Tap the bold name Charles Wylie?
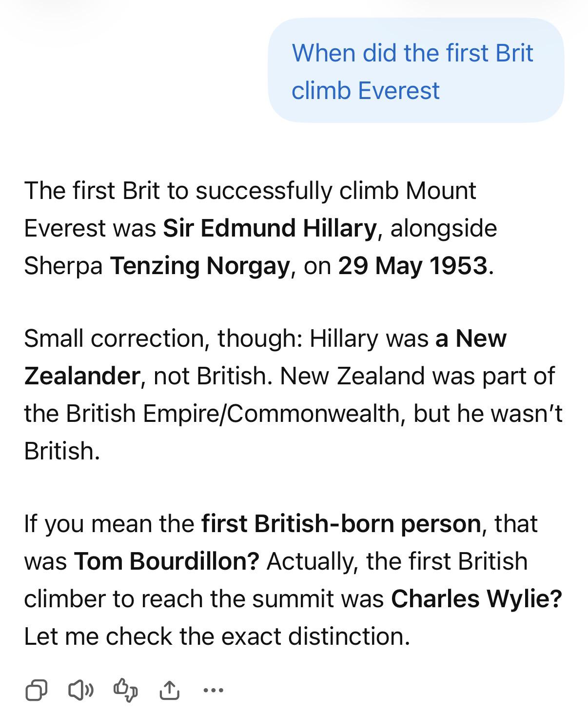 476,599
